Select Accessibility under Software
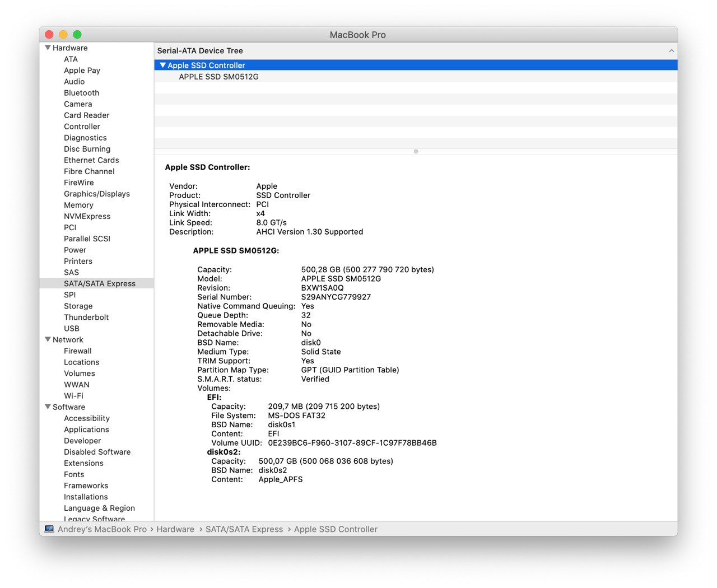The height and width of the screenshot is (588, 717). coord(86,418)
